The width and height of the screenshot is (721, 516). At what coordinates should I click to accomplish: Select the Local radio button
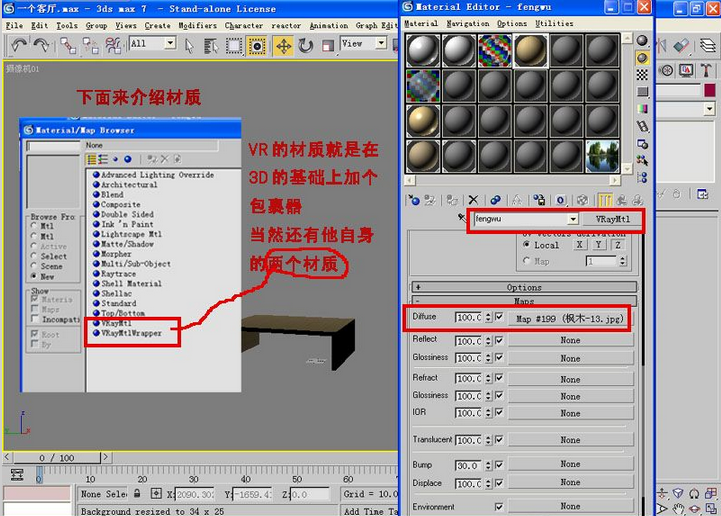point(526,245)
